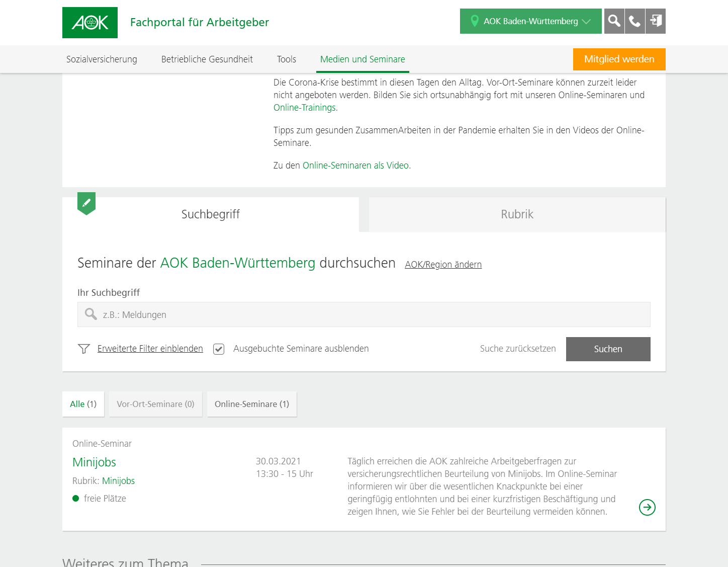Click the time 13:30 - 15 Uhr
This screenshot has width=728, height=567.
click(x=285, y=474)
